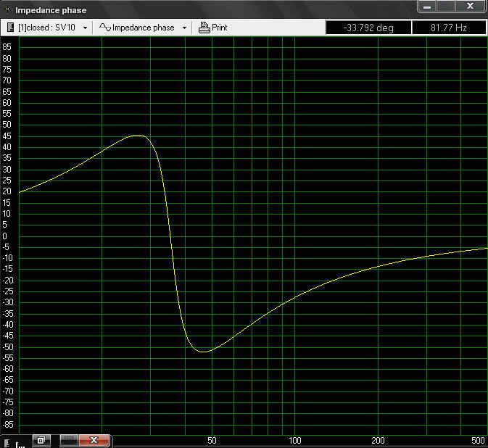Minimize the Impedance phase window
Image resolution: width=488 pixels, height=448 pixels.
point(427,7)
